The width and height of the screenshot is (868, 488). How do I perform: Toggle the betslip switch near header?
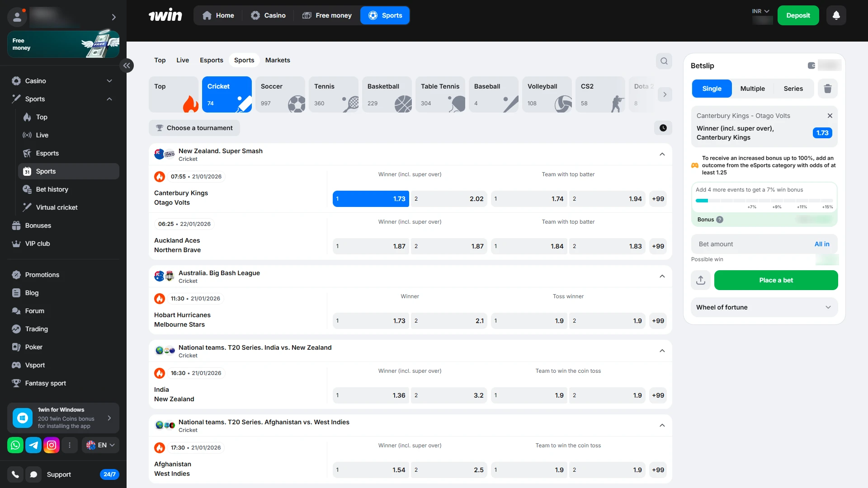(x=811, y=66)
